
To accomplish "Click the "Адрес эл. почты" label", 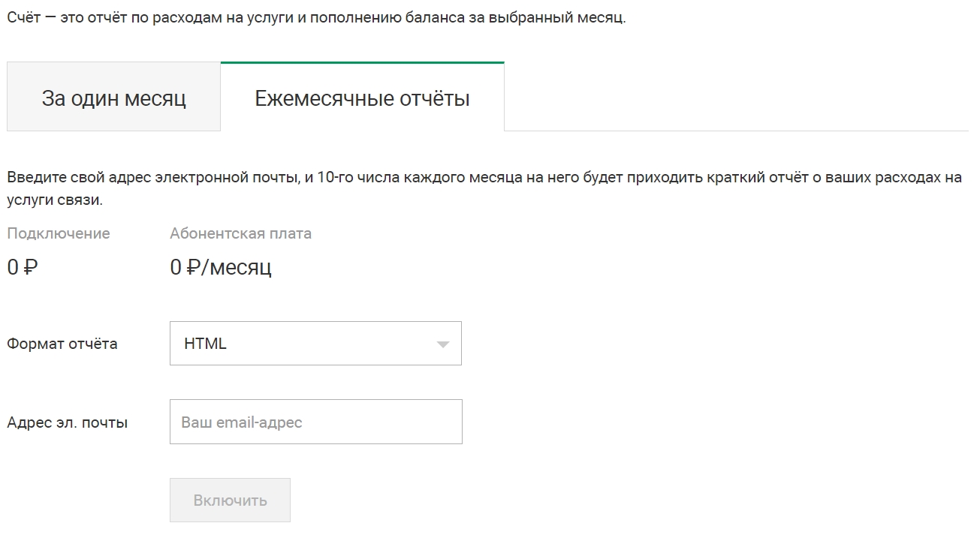I will pos(68,422).
